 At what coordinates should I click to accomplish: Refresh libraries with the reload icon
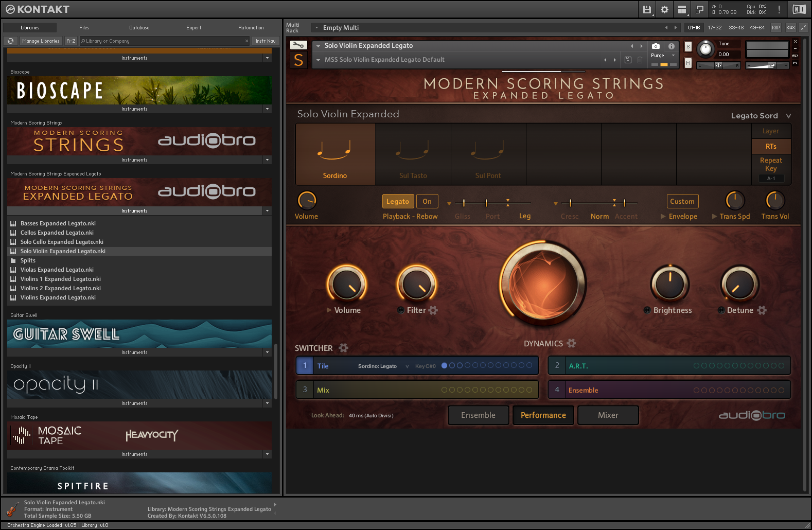(10, 41)
